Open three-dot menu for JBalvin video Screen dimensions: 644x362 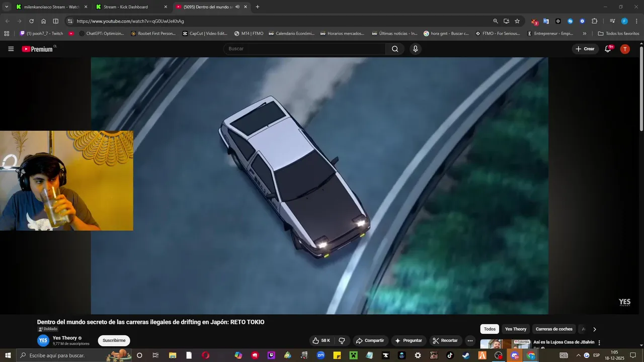tap(599, 343)
